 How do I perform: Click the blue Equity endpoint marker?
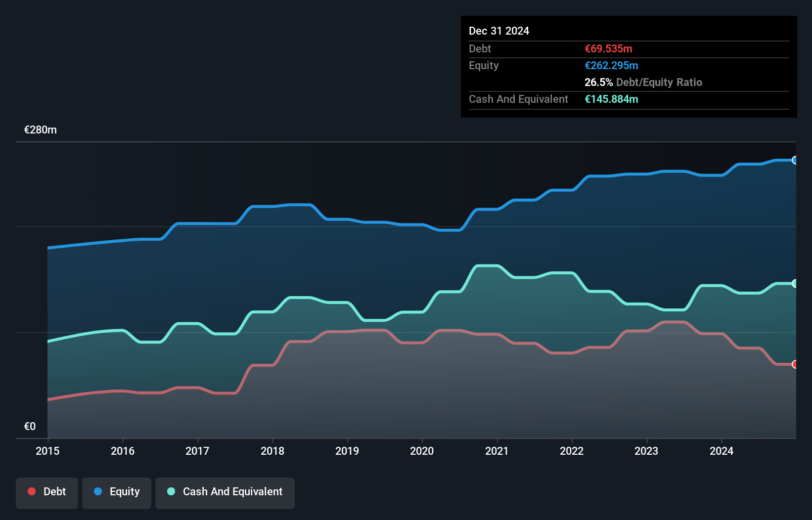[x=795, y=160]
